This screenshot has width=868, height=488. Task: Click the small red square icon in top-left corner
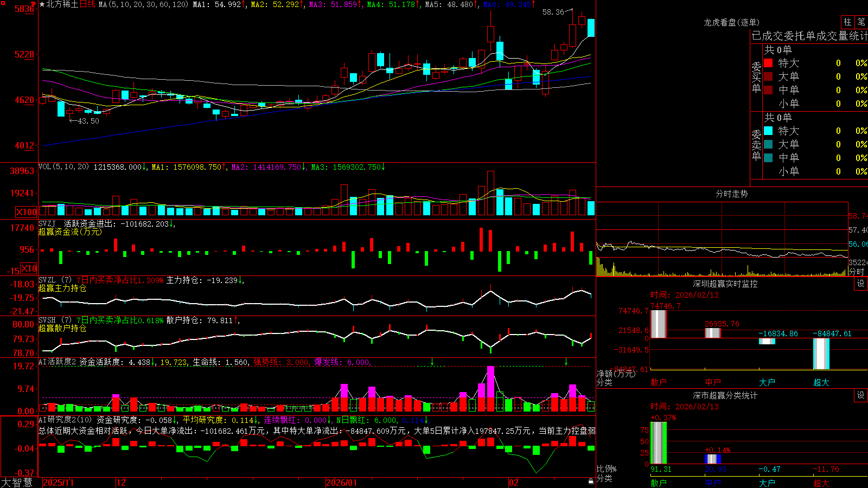click(3, 3)
